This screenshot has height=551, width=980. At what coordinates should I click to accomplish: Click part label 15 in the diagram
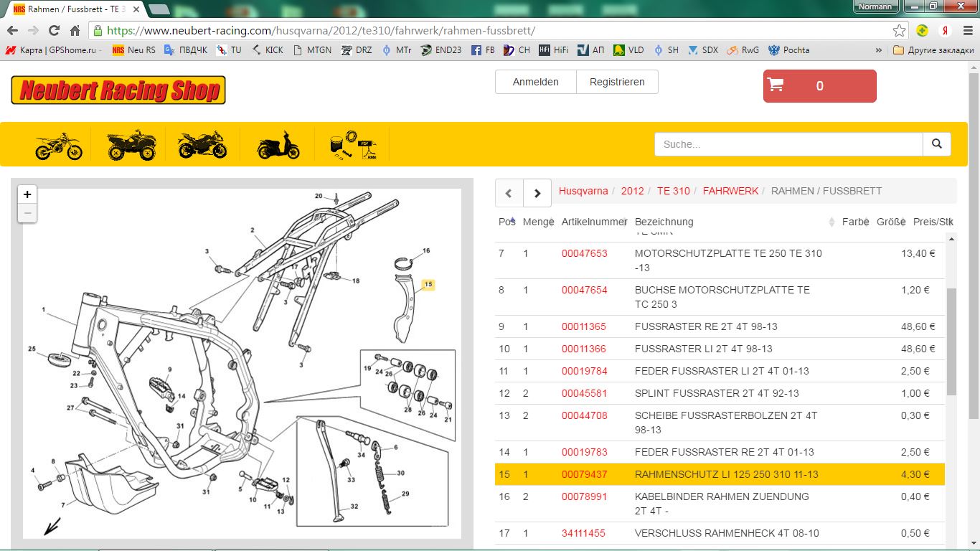pyautogui.click(x=428, y=285)
